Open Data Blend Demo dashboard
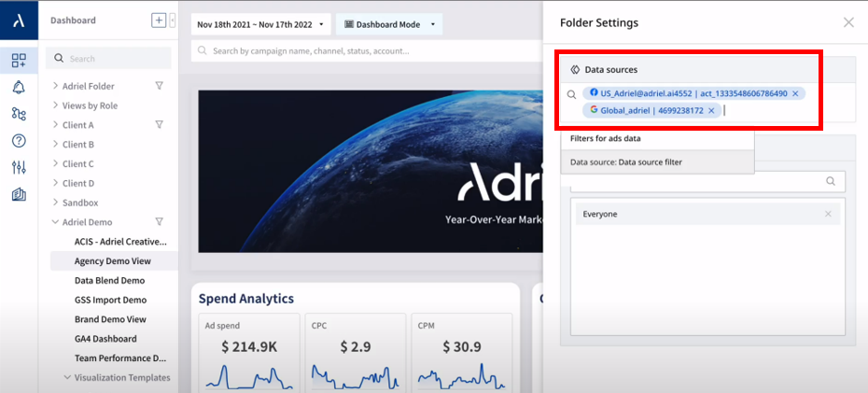The image size is (868, 393). click(x=109, y=280)
